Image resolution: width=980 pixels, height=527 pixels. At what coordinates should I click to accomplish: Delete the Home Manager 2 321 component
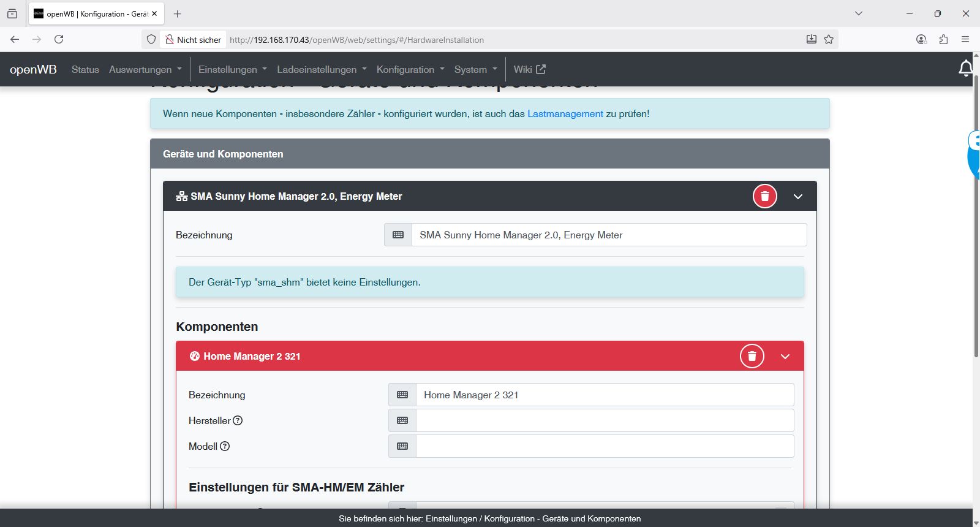(752, 356)
